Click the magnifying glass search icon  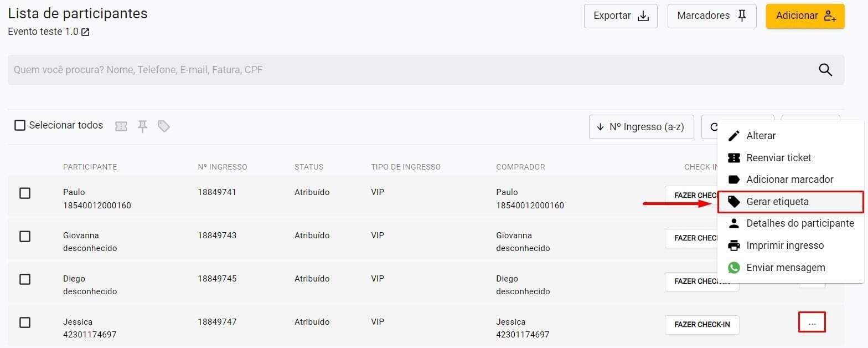(x=825, y=70)
